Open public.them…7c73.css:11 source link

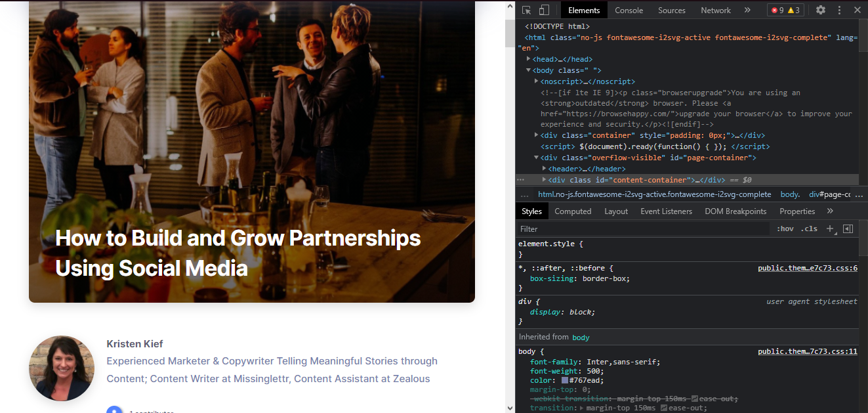808,352
